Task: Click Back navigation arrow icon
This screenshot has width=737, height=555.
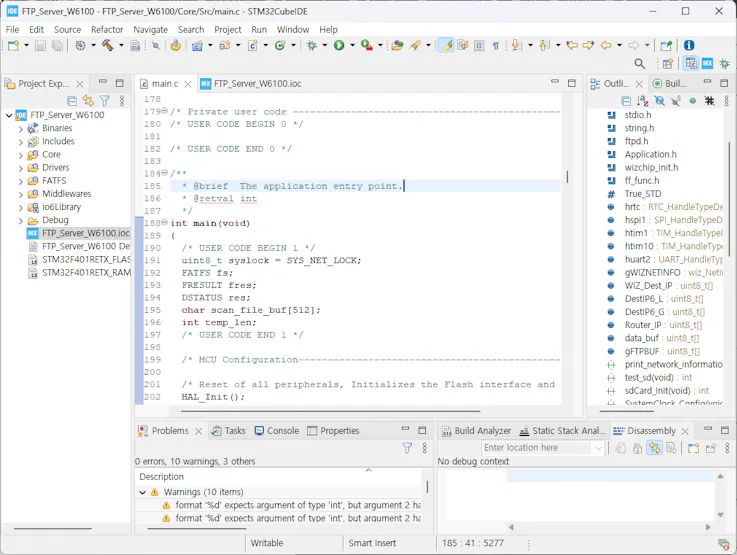Action: [606, 45]
